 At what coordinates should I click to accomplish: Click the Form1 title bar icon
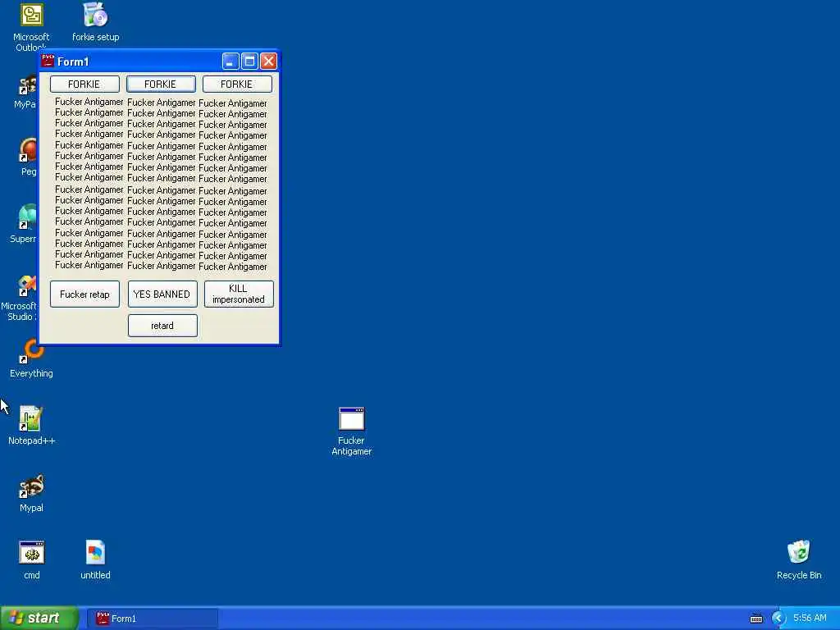coord(48,61)
